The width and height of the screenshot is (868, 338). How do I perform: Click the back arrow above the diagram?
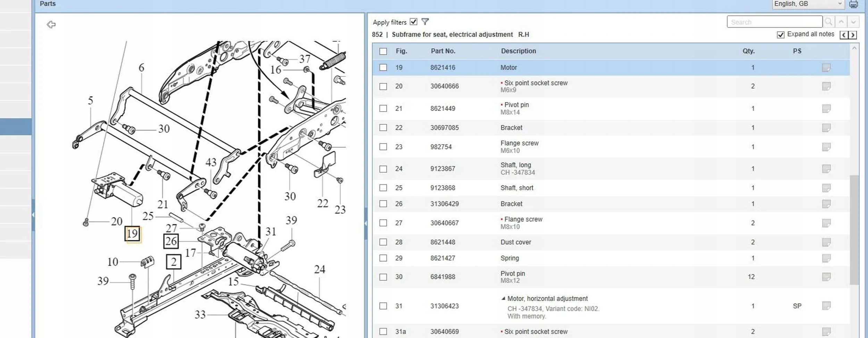pyautogui.click(x=51, y=24)
